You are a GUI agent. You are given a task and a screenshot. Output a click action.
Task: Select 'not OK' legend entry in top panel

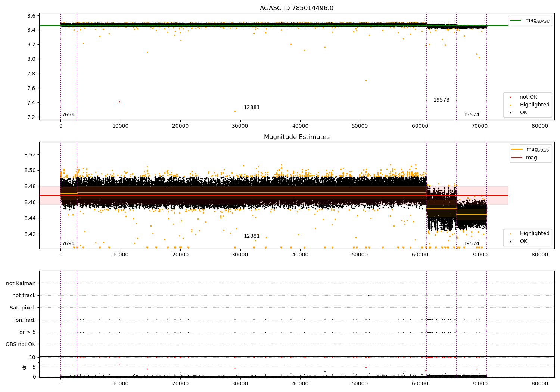click(528, 97)
